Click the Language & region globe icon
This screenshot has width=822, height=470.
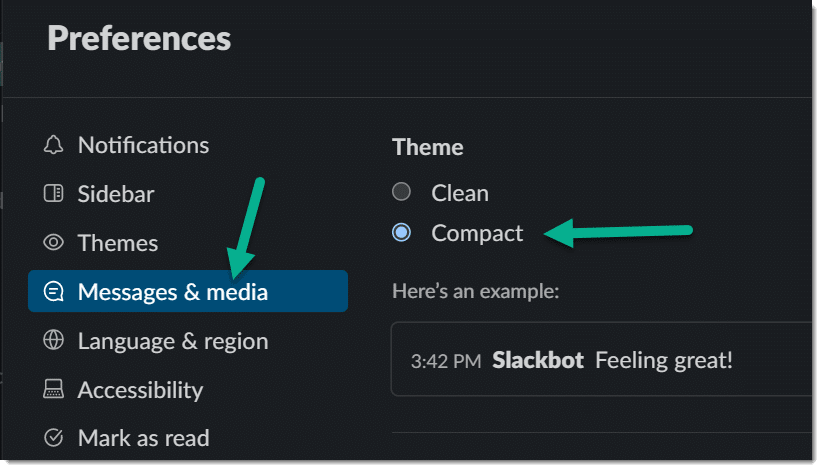53,340
